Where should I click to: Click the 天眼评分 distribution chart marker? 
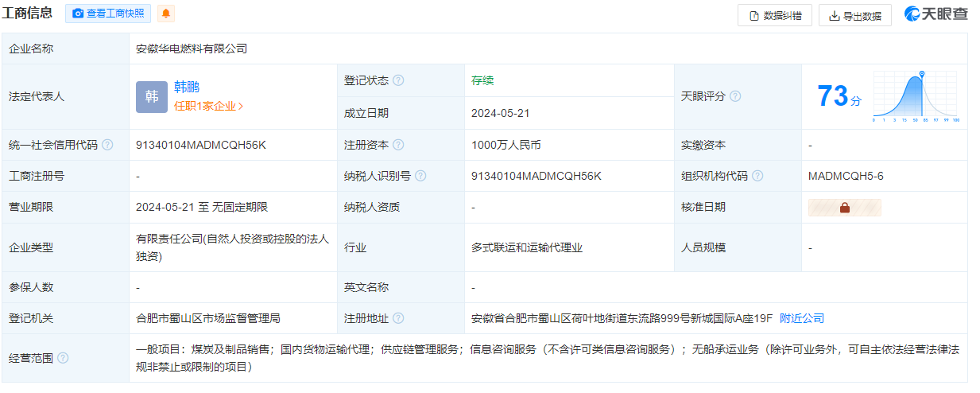[921, 75]
